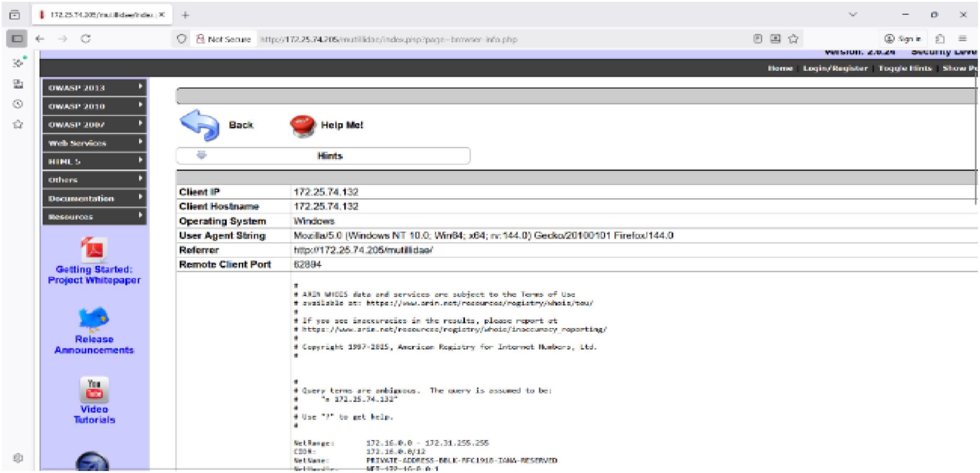
Task: Open the reader view icon
Action: point(758,39)
